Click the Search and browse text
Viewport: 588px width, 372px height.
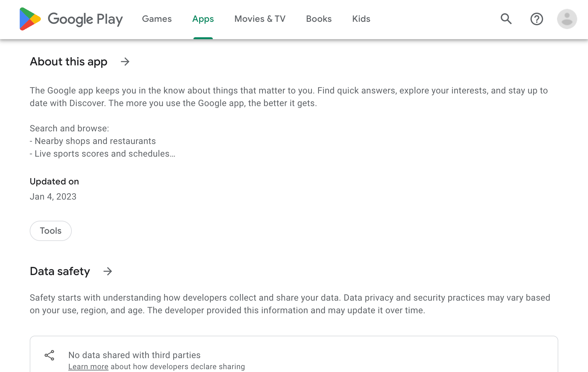[x=69, y=129]
